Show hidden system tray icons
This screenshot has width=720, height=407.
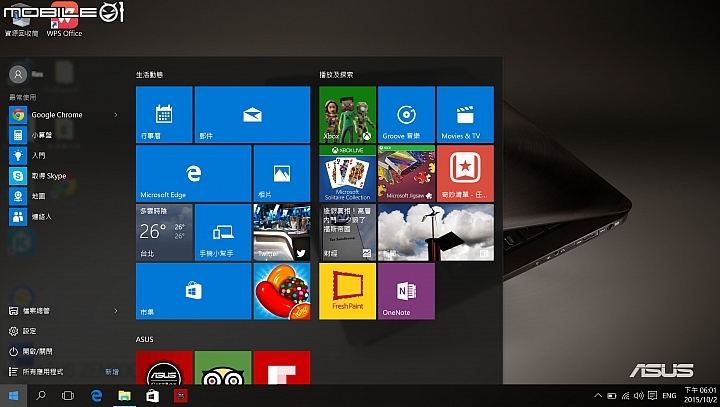click(x=598, y=396)
